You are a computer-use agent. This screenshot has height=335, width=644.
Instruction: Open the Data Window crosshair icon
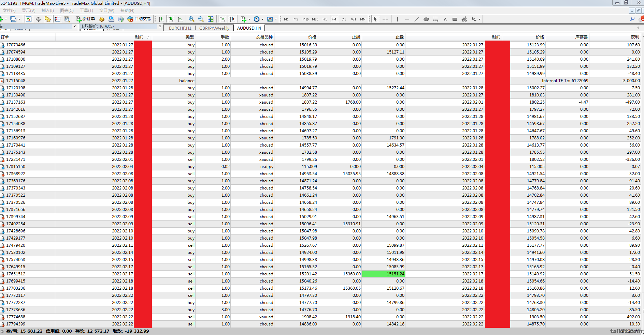(x=38, y=19)
